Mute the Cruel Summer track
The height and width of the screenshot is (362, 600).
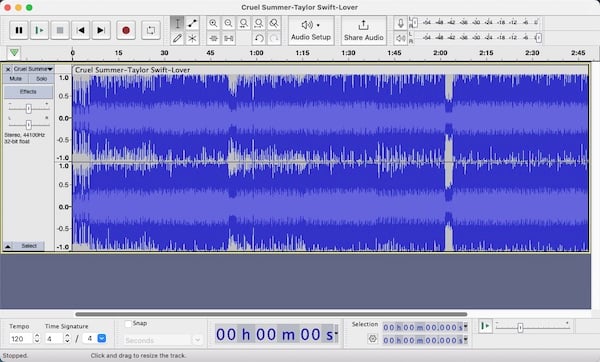[16, 79]
